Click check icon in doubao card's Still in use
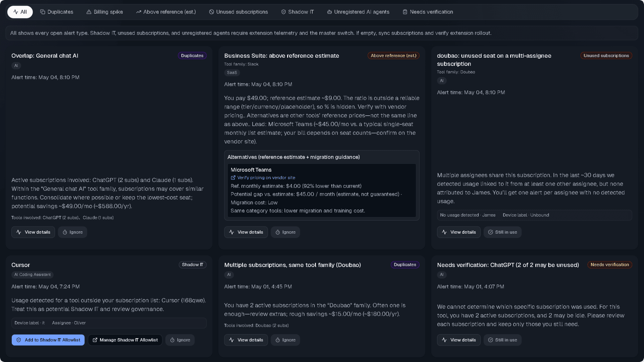The image size is (644, 362). (x=490, y=232)
